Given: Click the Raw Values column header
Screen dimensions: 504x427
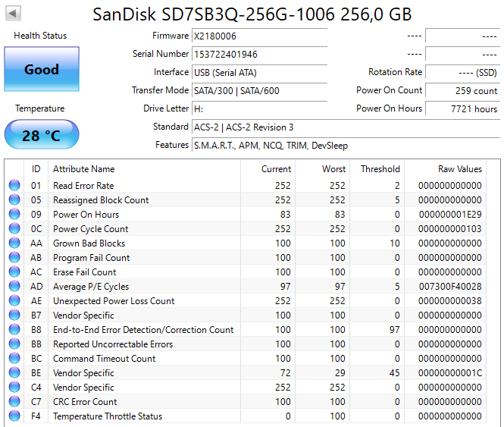Looking at the screenshot, I should 459,169.
